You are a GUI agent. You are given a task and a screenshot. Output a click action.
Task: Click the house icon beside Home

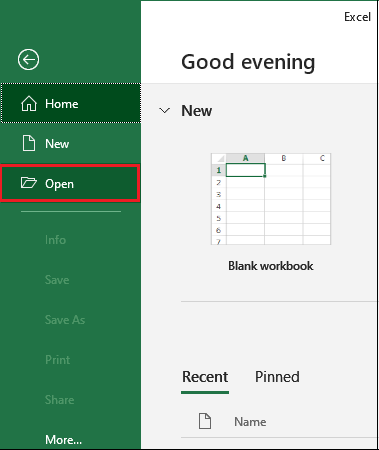coord(29,104)
